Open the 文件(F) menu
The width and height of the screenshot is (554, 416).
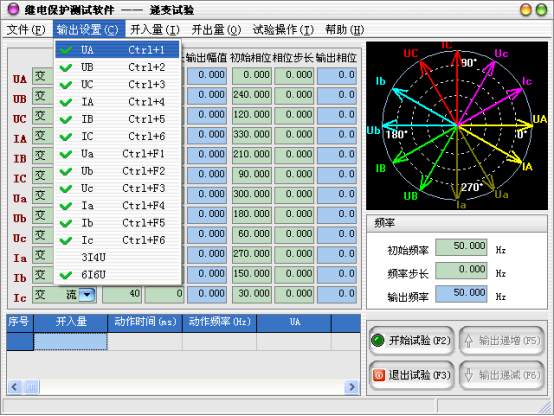pos(26,30)
